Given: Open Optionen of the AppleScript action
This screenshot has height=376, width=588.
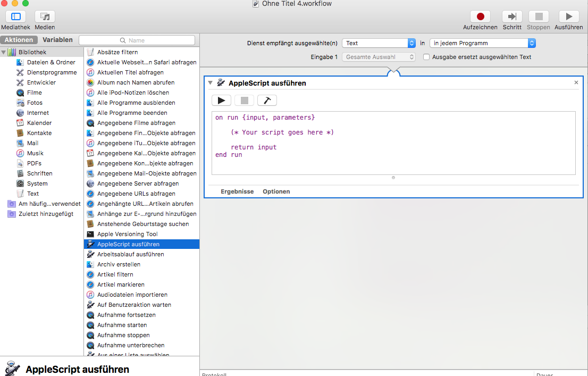Looking at the screenshot, I should (276, 191).
